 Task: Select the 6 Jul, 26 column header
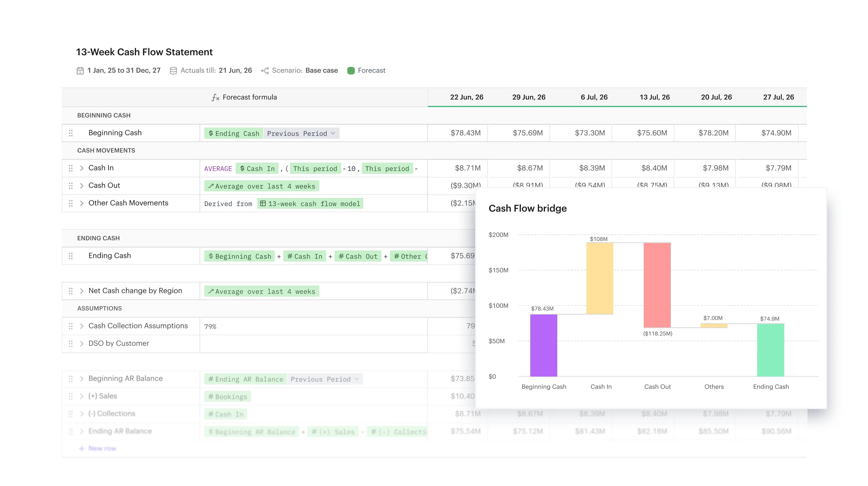click(x=594, y=97)
